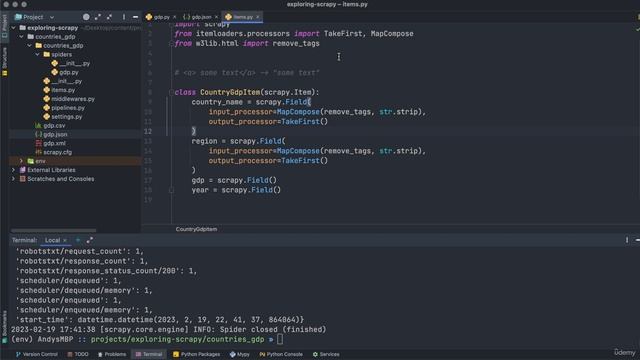The image size is (640, 360).
Task: Open the Project view dropdown
Action: (52, 17)
